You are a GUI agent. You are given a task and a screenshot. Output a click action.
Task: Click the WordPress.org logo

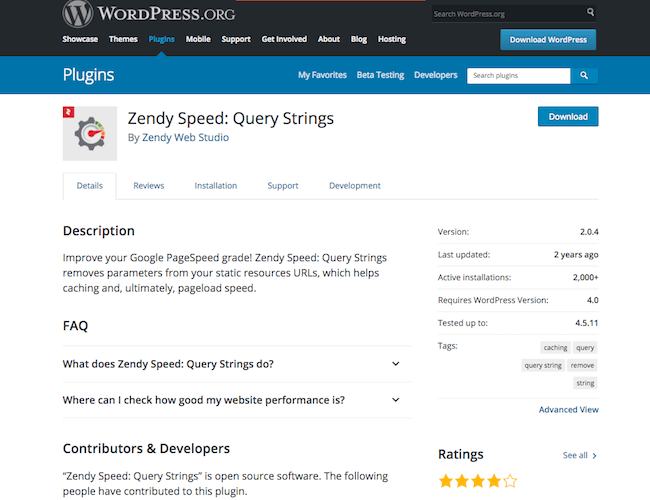point(149,13)
